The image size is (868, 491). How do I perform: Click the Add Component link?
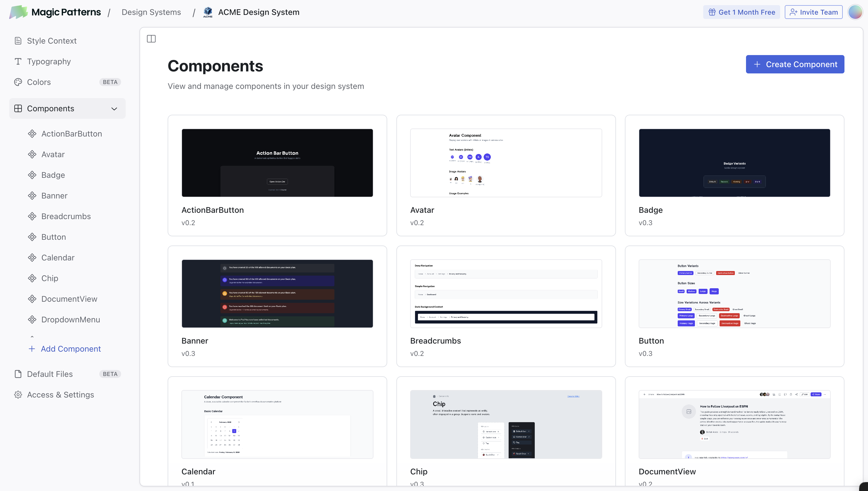(x=71, y=349)
